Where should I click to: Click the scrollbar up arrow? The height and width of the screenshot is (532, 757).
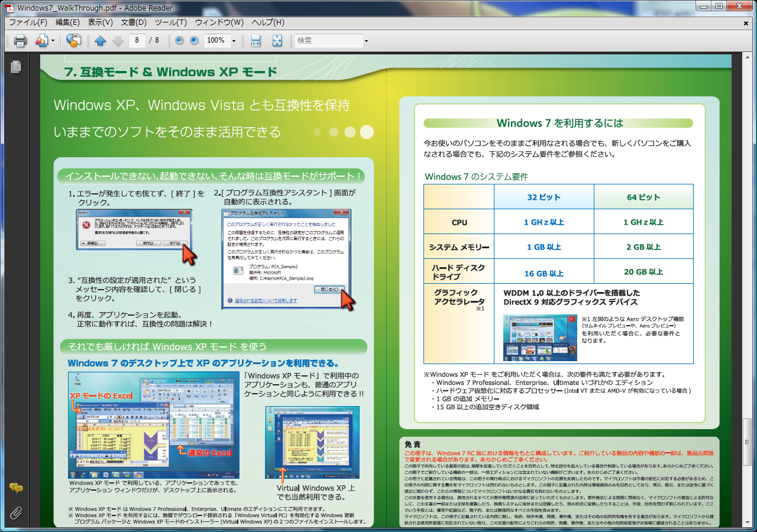click(747, 56)
